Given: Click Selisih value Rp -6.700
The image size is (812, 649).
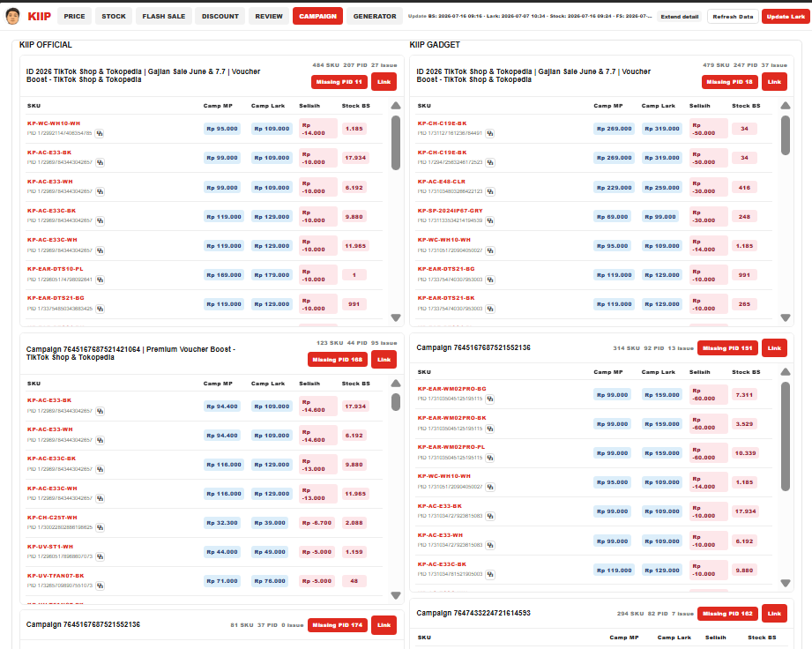Looking at the screenshot, I should 317,523.
